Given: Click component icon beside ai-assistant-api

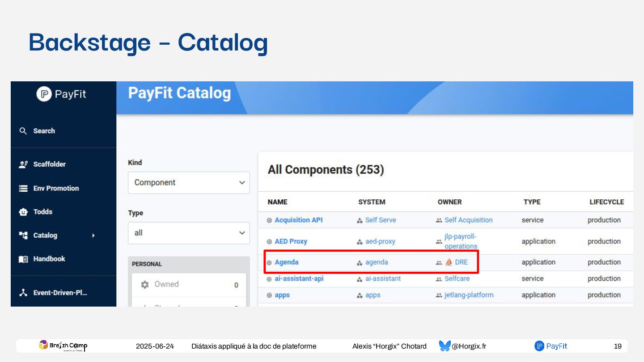Looking at the screenshot, I should tap(269, 279).
